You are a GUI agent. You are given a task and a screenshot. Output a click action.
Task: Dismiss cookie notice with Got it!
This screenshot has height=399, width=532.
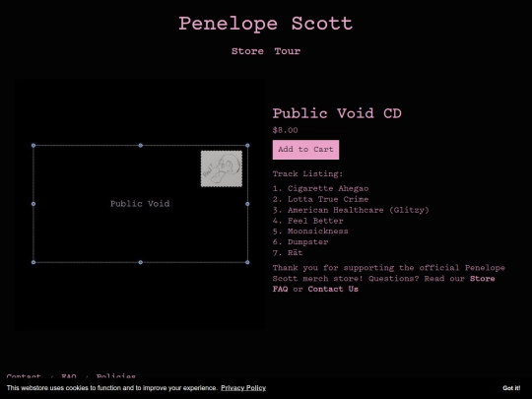[511, 388]
